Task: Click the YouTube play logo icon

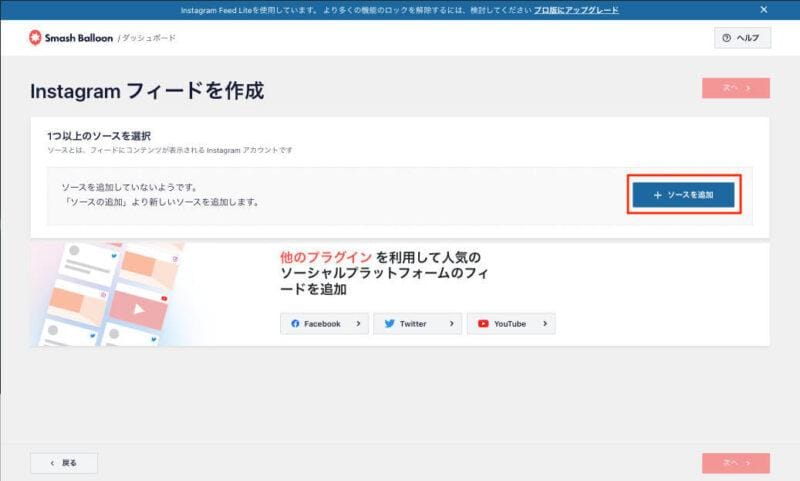Action: [484, 324]
